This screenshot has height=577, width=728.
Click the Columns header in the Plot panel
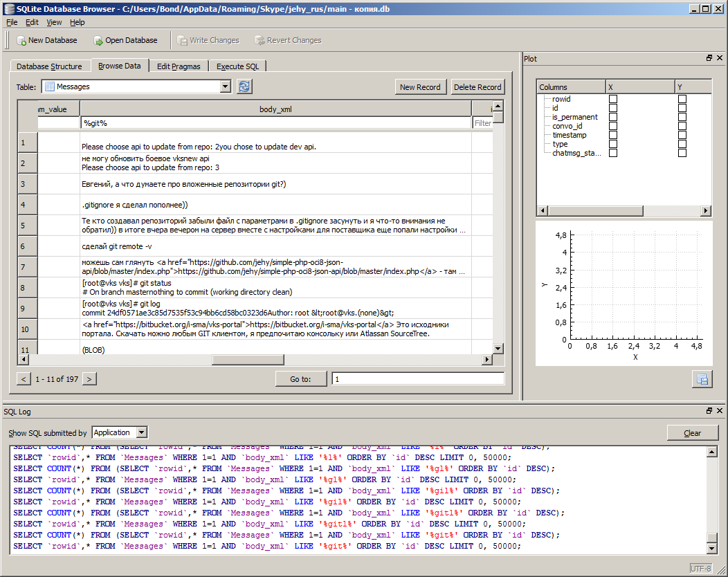[571, 86]
